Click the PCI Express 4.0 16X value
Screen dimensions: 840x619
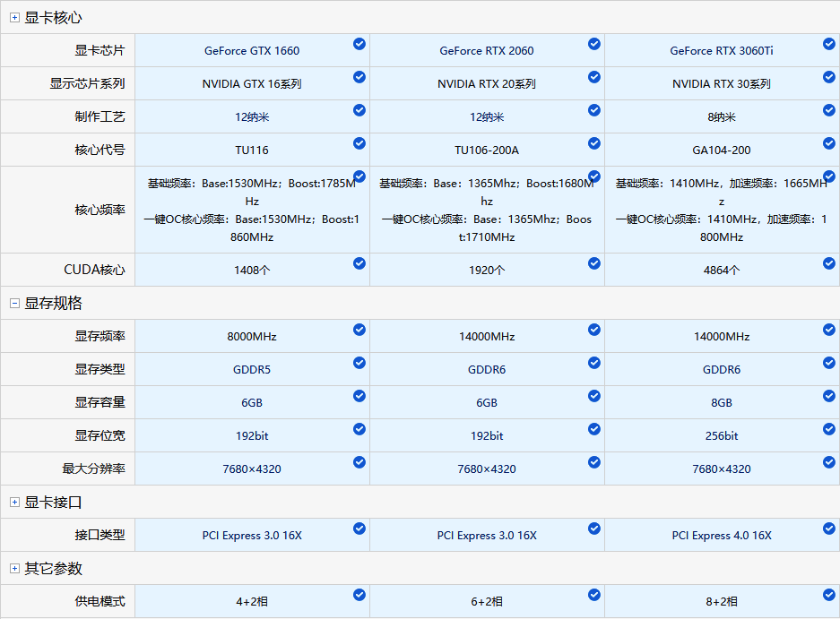(722, 536)
